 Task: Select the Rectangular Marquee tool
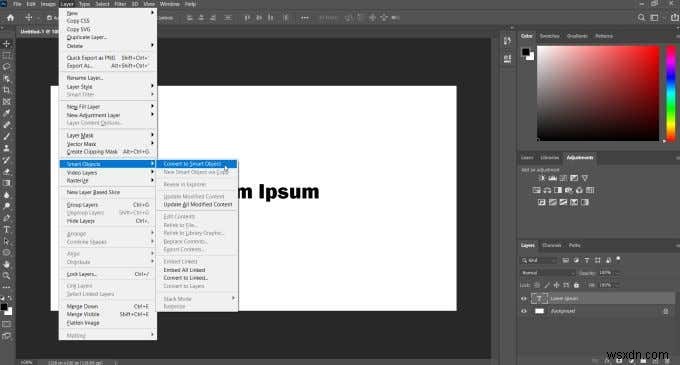[7, 55]
